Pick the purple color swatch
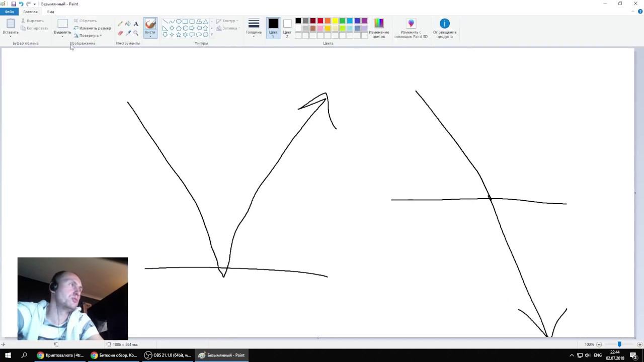Viewport: 644px width, 362px height. click(x=364, y=21)
